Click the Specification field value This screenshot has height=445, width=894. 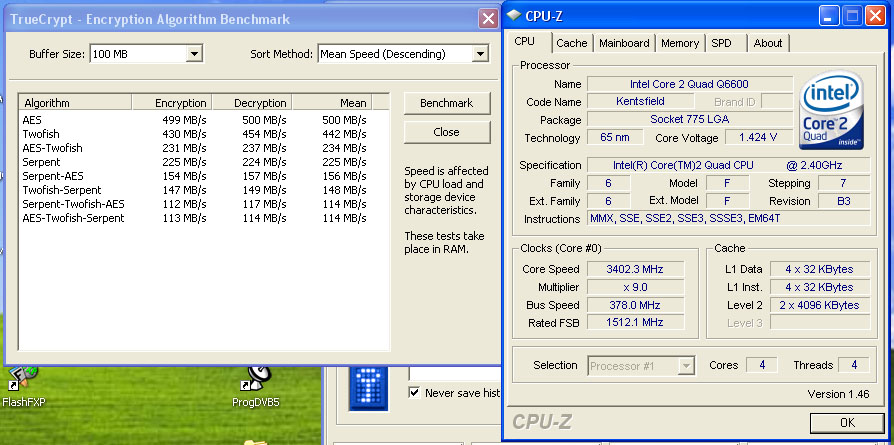(729, 165)
